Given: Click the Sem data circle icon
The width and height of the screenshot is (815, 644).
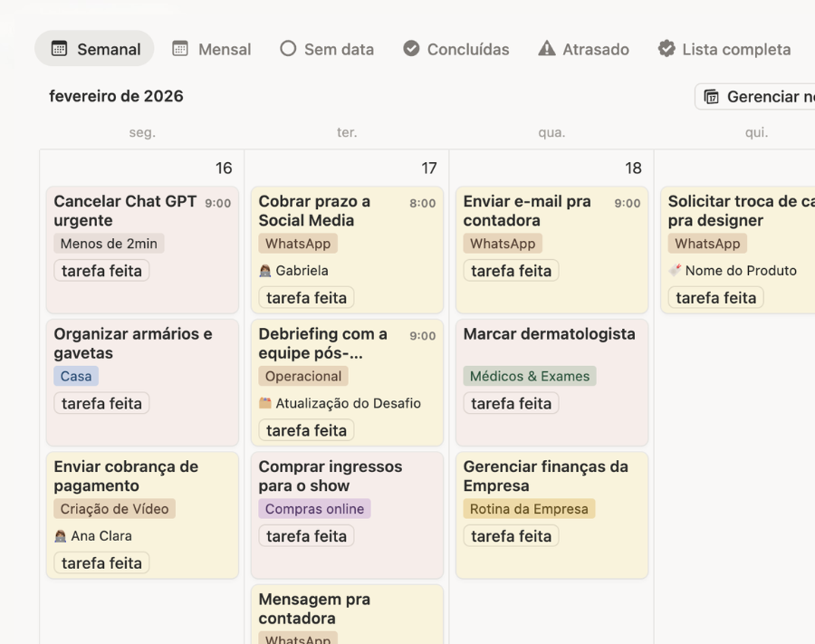Looking at the screenshot, I should tap(288, 49).
